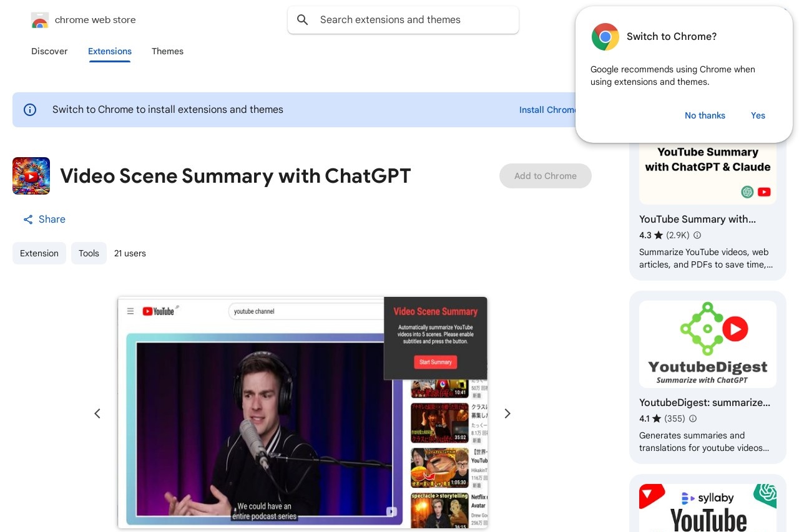Show previous screenshot with left arrow
799x532 pixels.
click(97, 414)
